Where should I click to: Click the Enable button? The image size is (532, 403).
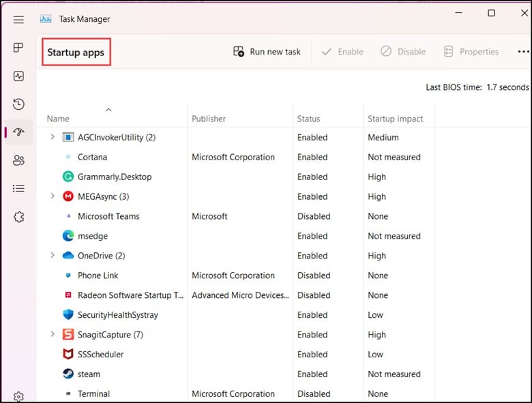tap(342, 52)
